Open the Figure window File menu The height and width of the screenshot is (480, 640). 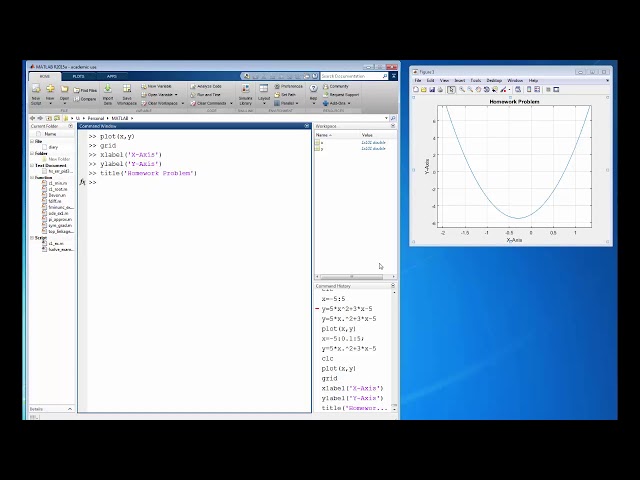pos(418,80)
